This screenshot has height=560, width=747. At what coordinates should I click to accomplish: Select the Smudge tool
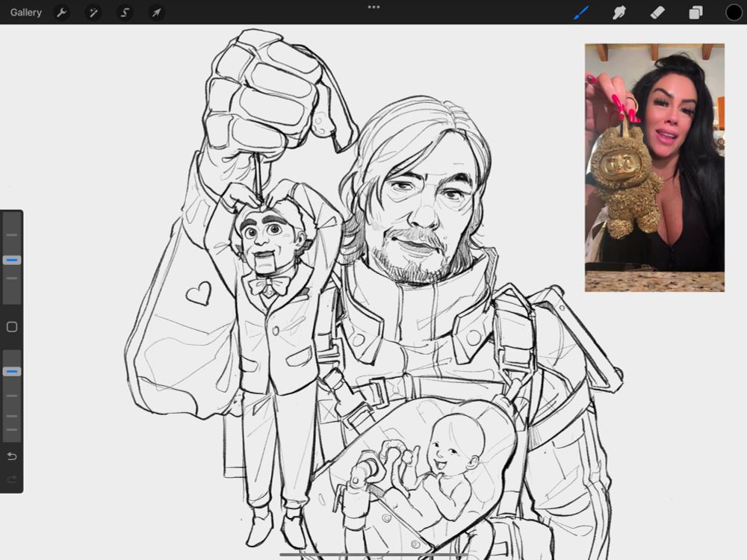(619, 13)
